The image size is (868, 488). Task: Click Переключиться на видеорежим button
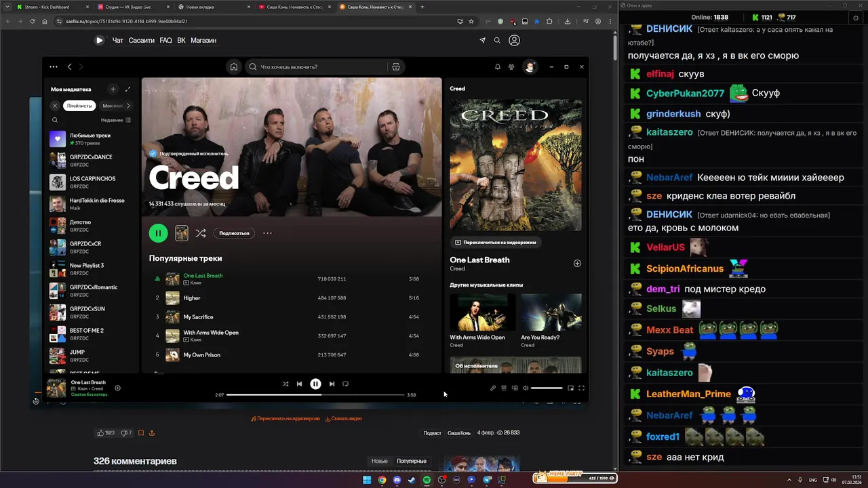[x=496, y=242]
